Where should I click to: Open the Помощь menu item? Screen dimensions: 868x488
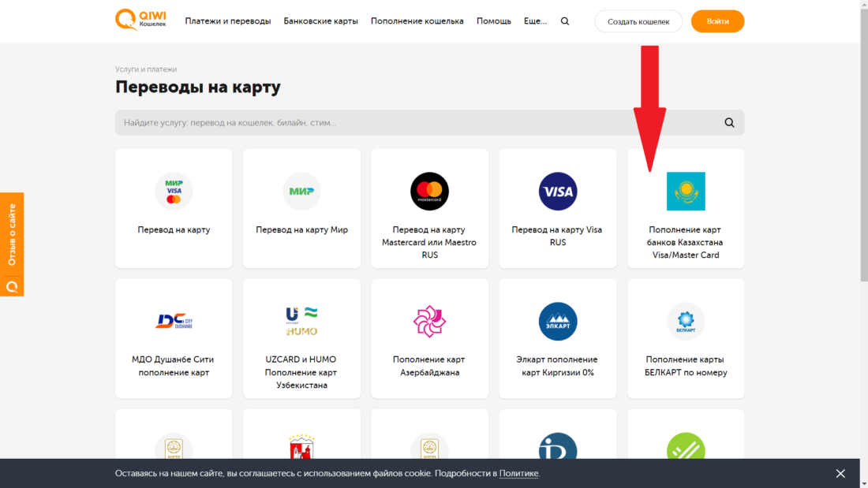point(493,21)
